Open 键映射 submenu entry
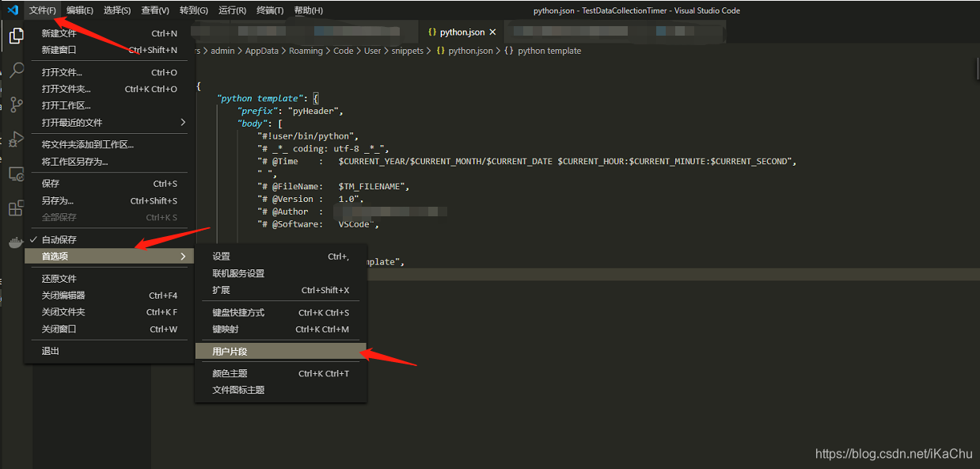 281,329
